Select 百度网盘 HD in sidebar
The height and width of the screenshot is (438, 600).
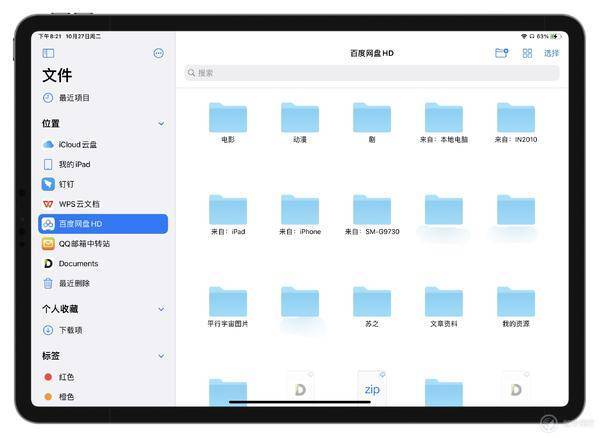(103, 224)
